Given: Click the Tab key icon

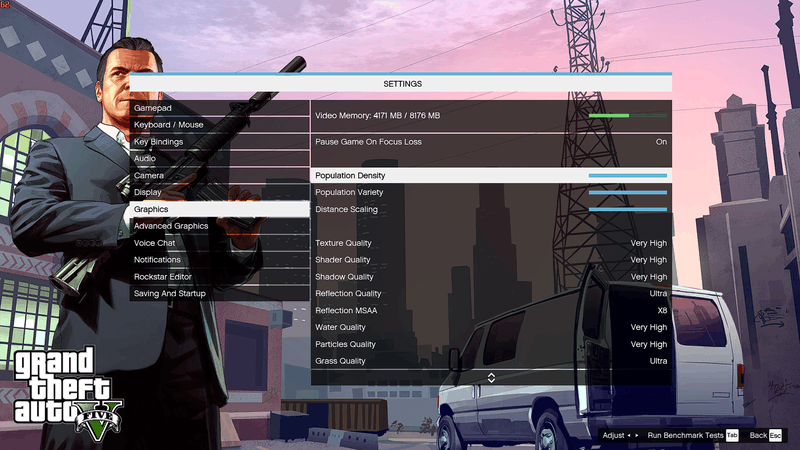Looking at the screenshot, I should (732, 435).
